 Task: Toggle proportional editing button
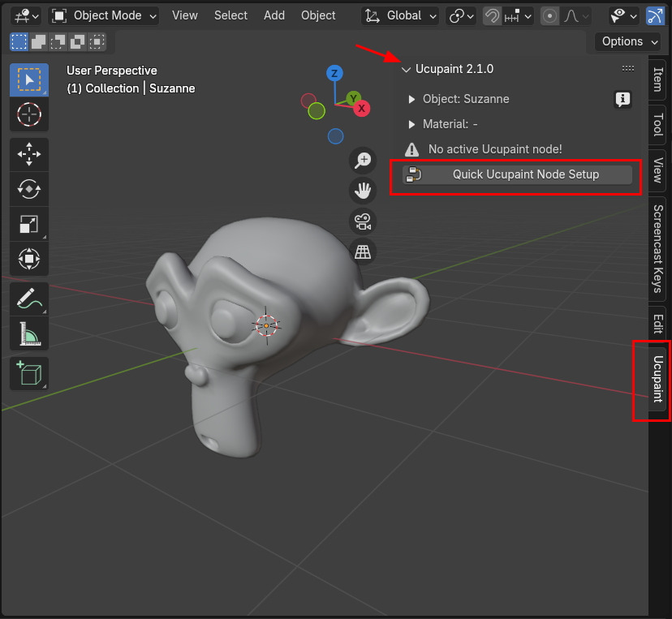click(550, 16)
